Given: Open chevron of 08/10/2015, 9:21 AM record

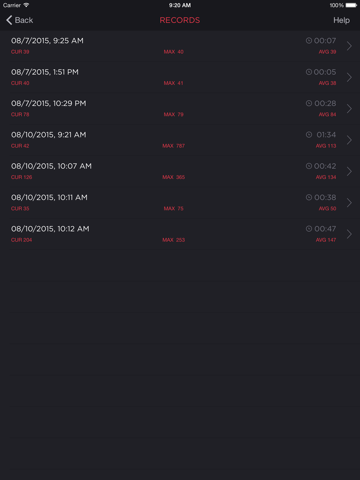Looking at the screenshot, I should pos(349,140).
